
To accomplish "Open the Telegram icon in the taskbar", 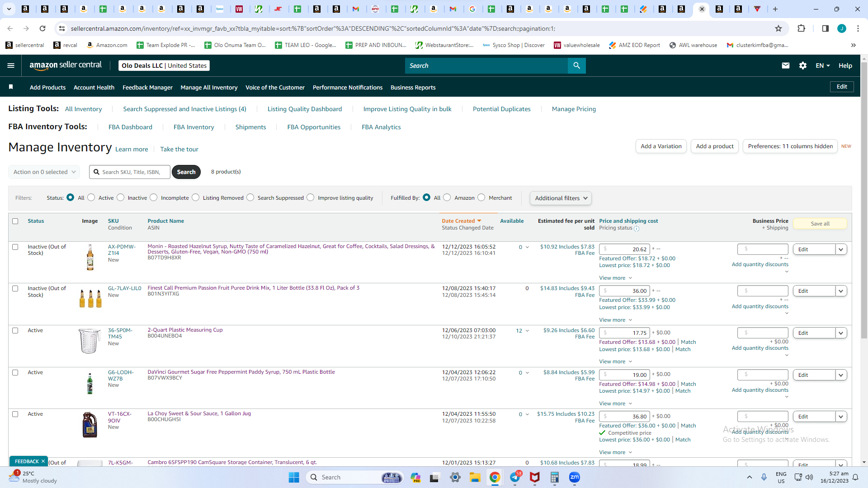I will (x=515, y=478).
